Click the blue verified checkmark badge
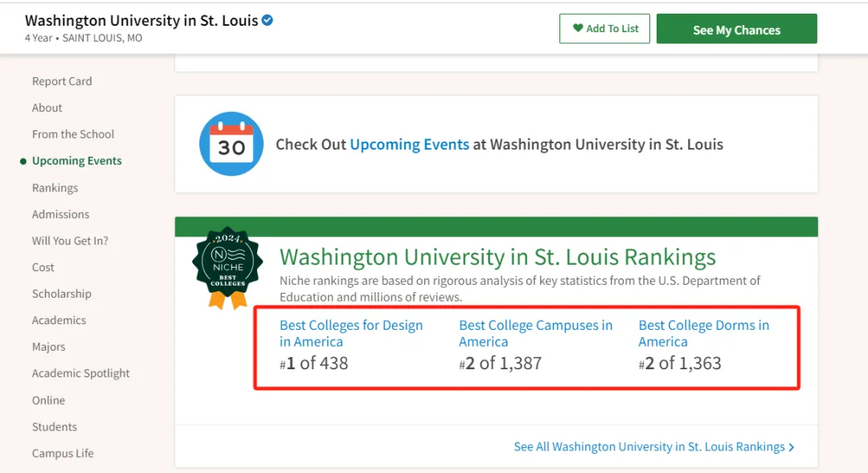The image size is (868, 473). [268, 20]
